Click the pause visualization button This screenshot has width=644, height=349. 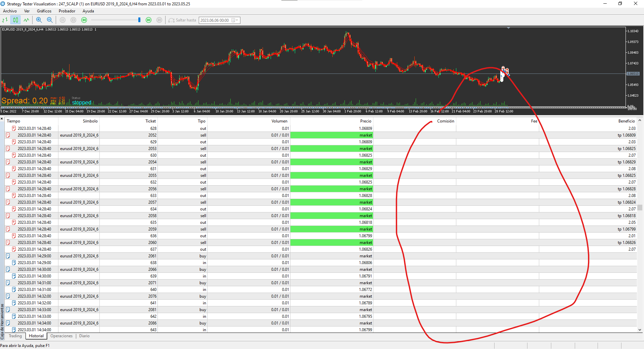coord(62,20)
